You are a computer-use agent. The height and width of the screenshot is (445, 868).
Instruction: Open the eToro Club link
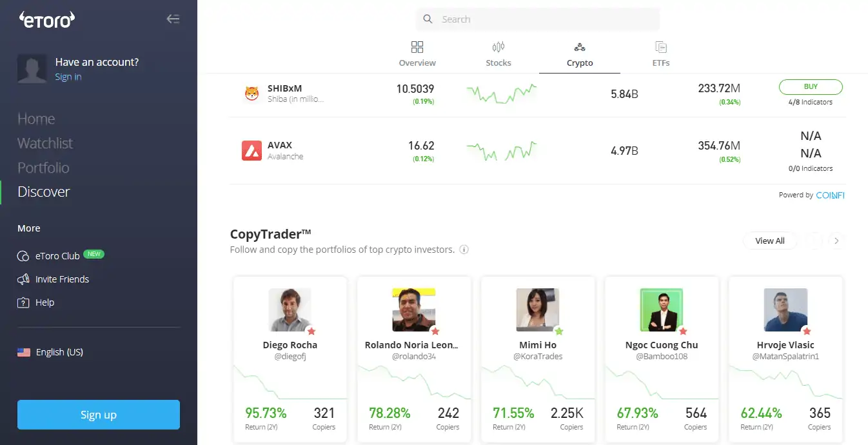pyautogui.click(x=57, y=256)
